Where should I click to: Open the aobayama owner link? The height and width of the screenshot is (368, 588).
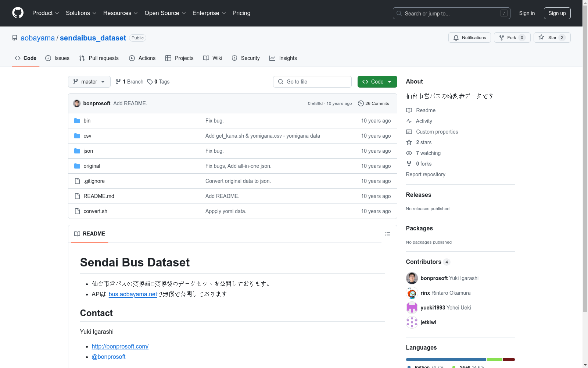click(37, 38)
